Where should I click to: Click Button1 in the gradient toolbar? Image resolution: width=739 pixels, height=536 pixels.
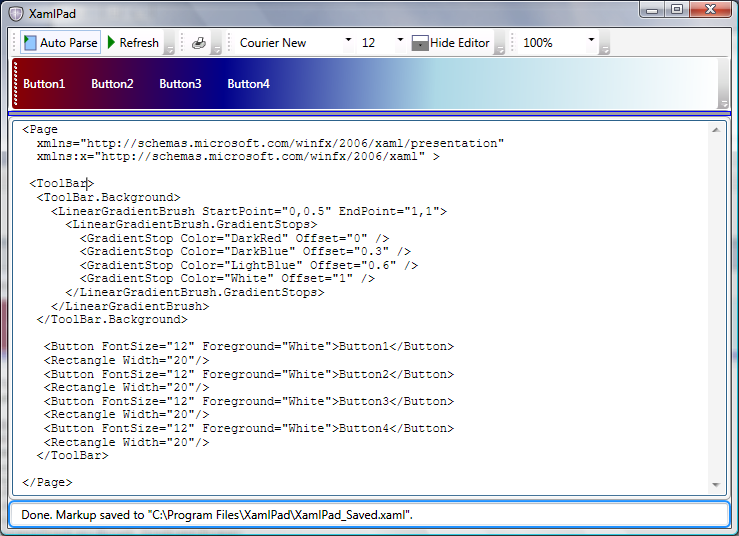(44, 84)
